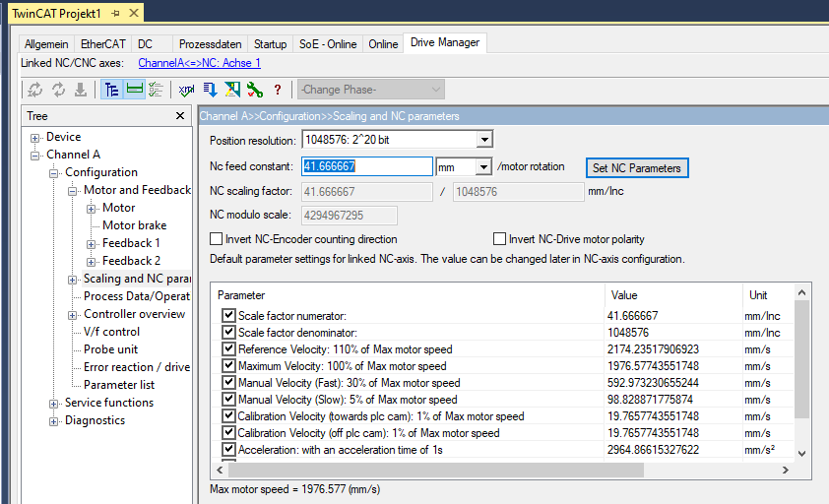Select Process Data/Operation tree item
Viewport: 829px width, 504px height.
coord(137,296)
